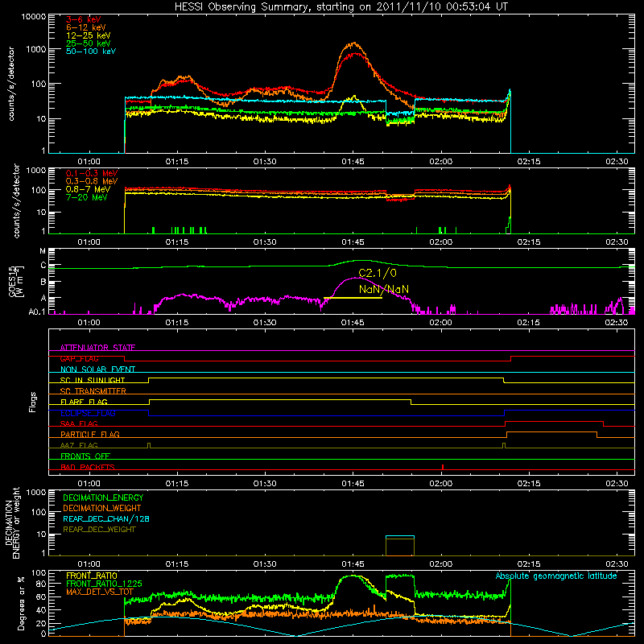Select the red 3-6 keV legend label
Viewport: 644px width, 644px height.
(x=84, y=19)
